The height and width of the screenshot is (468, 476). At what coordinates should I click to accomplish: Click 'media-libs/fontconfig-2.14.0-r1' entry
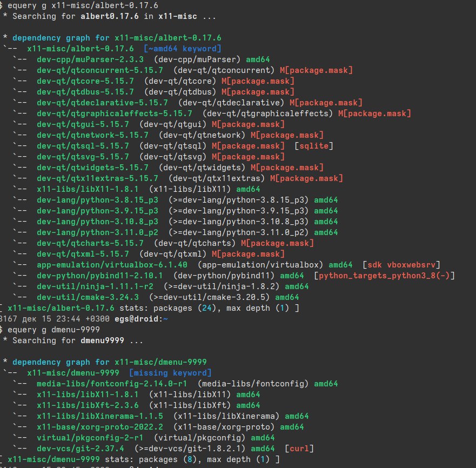(112, 384)
